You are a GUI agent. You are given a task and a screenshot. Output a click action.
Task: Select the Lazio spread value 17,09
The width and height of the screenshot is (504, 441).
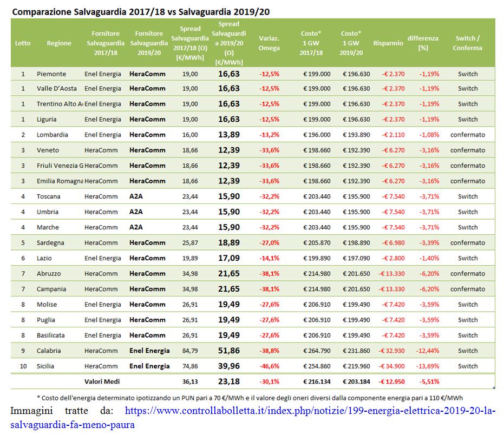click(x=228, y=258)
